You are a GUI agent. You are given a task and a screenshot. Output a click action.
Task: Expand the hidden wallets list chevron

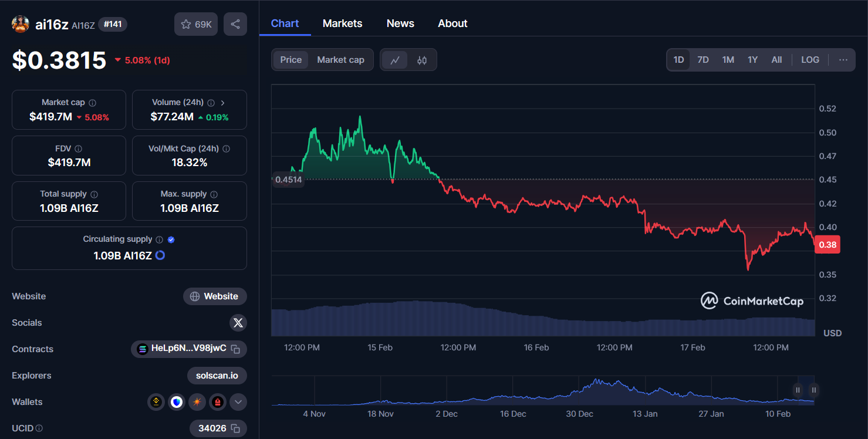pos(238,402)
